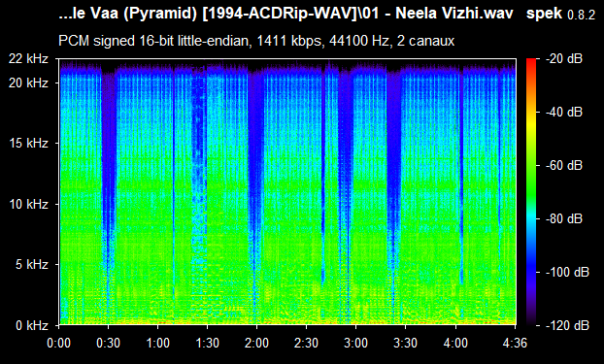Click the 4:36 end time label

point(515,343)
